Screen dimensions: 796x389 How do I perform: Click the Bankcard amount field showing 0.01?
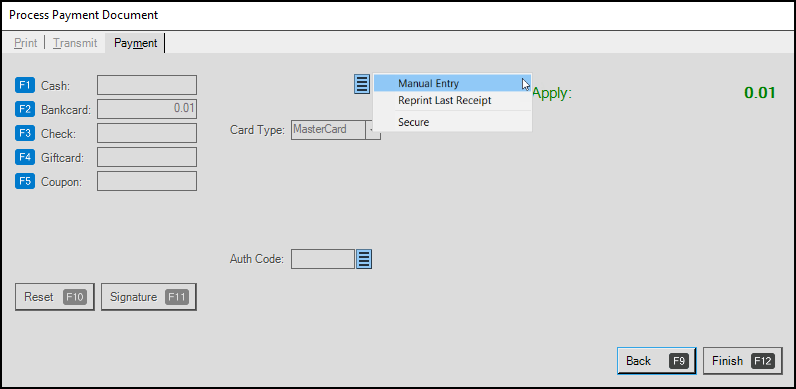(147, 109)
